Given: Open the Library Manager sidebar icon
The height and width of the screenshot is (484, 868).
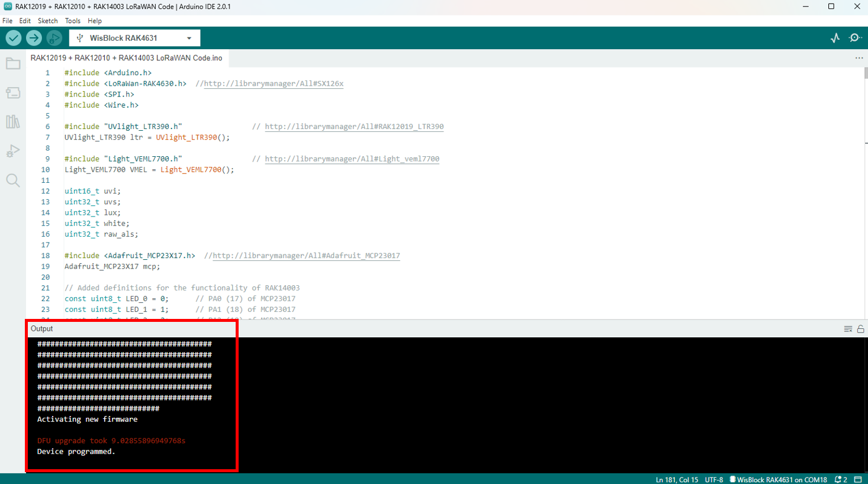Looking at the screenshot, I should pyautogui.click(x=13, y=122).
